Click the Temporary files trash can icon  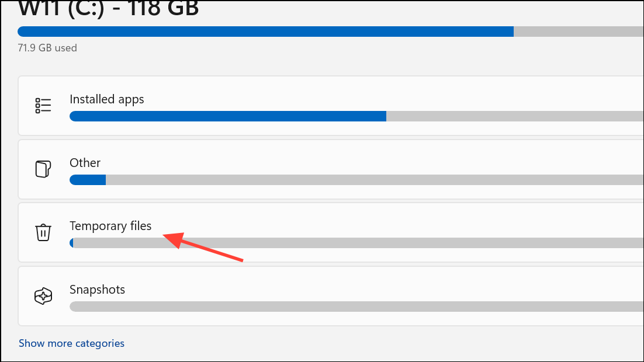click(43, 232)
